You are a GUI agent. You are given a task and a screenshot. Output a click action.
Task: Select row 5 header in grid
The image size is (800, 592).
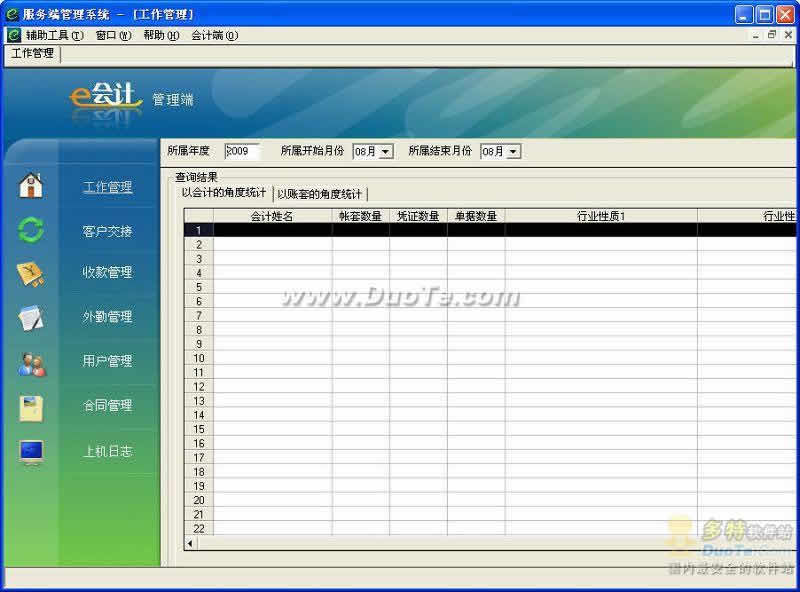tap(199, 287)
